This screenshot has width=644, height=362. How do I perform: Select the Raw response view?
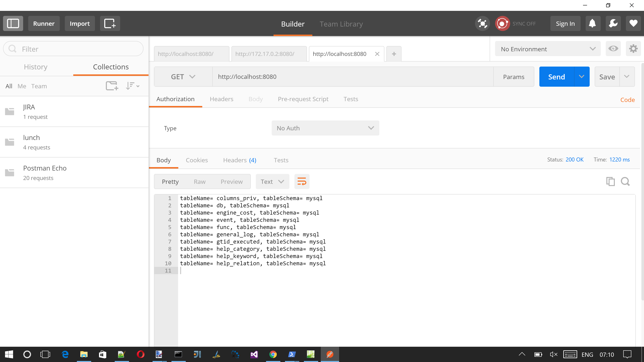pos(199,182)
